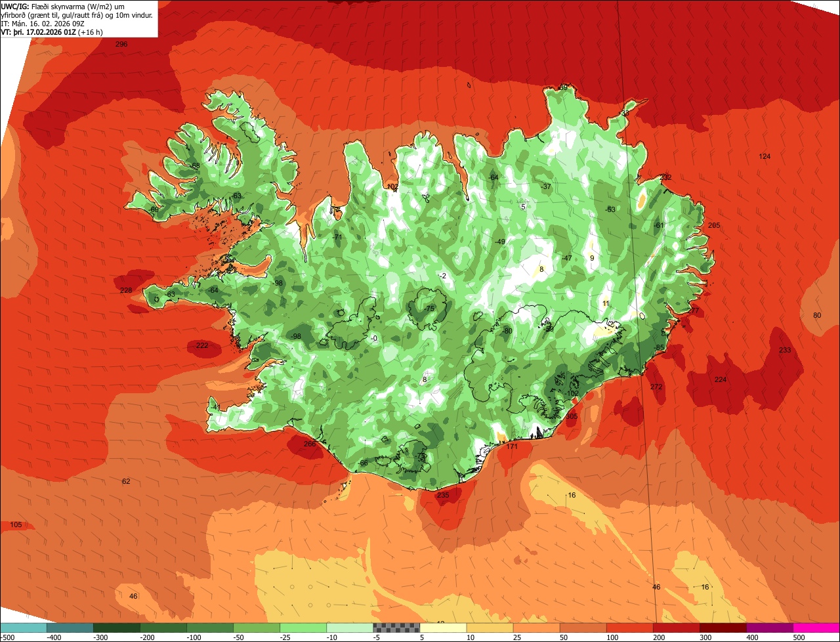This screenshot has height=642, width=840.
Task: Select the '-75' value on the central glacier
Action: coord(430,309)
